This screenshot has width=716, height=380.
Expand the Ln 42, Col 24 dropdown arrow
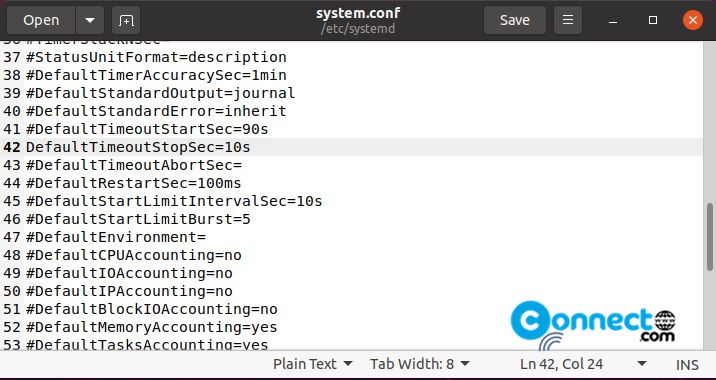click(x=642, y=364)
